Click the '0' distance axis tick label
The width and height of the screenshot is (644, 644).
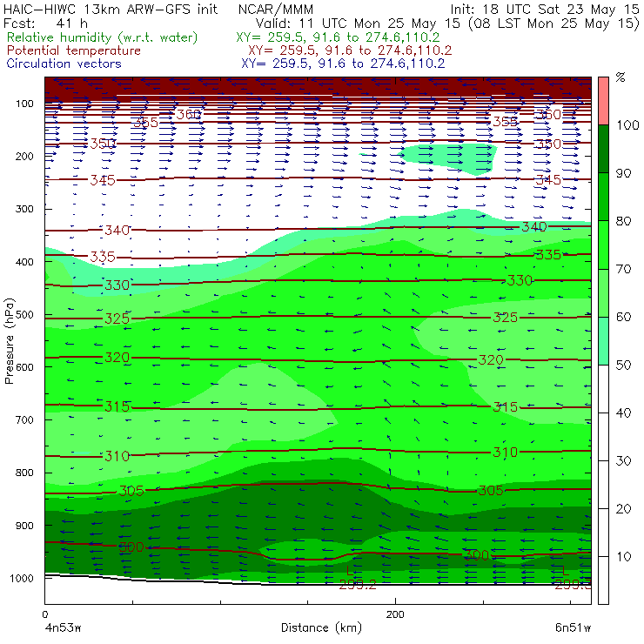(x=44, y=614)
